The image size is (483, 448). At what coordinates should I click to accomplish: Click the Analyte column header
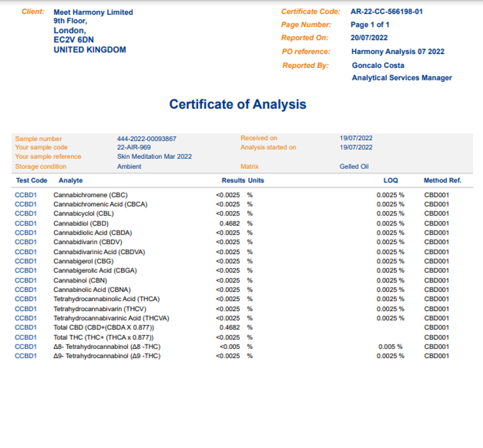pos(70,180)
